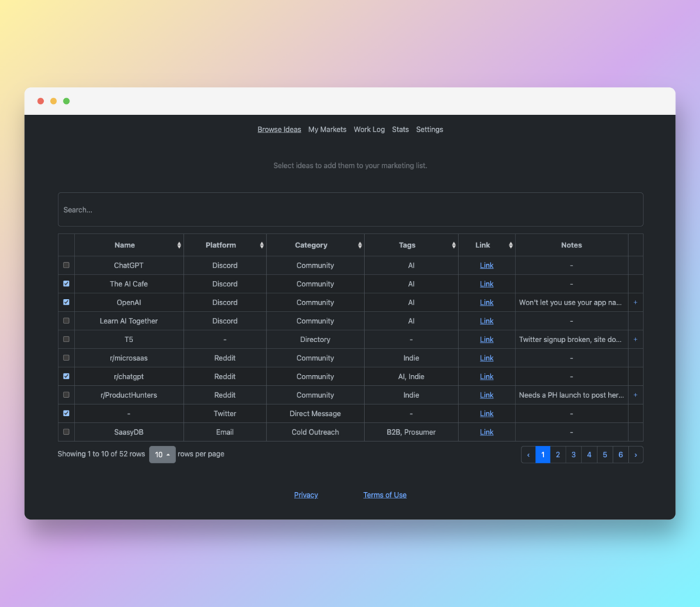Open Learn AI Together row Link
This screenshot has height=607, width=700.
(487, 321)
